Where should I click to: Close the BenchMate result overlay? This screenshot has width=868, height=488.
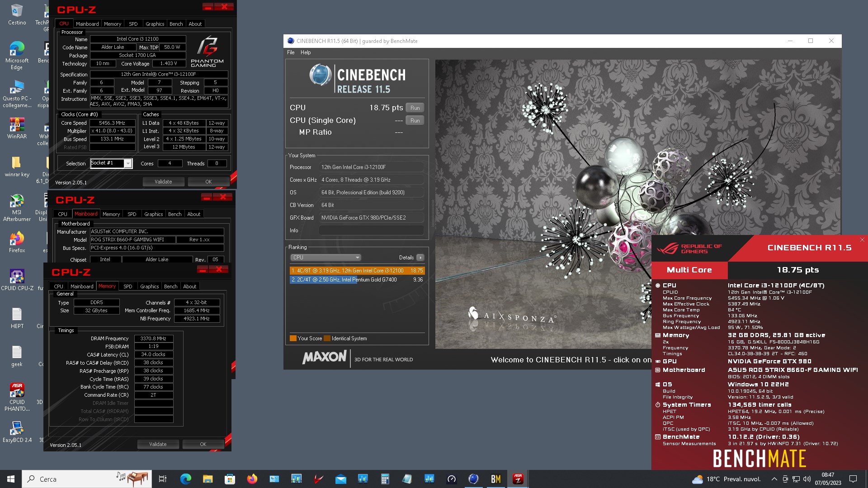[862, 240]
